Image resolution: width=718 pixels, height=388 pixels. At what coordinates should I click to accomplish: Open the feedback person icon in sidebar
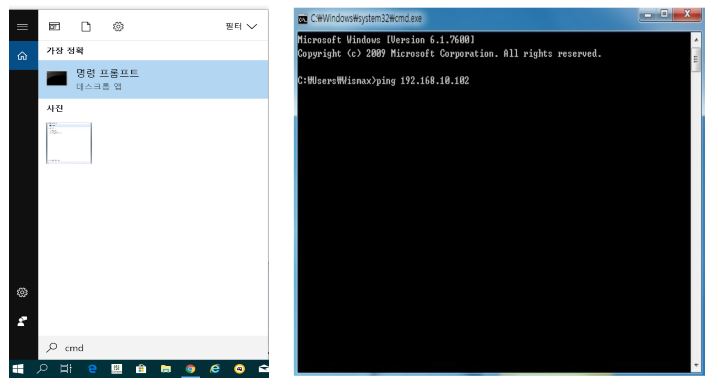pos(22,321)
